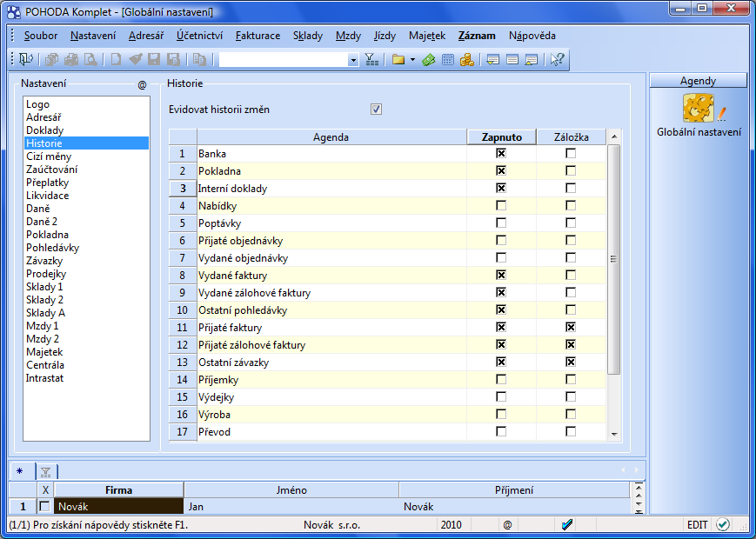The image size is (756, 539).
Task: Enable Zapnuto for Příjemky row
Action: click(501, 380)
